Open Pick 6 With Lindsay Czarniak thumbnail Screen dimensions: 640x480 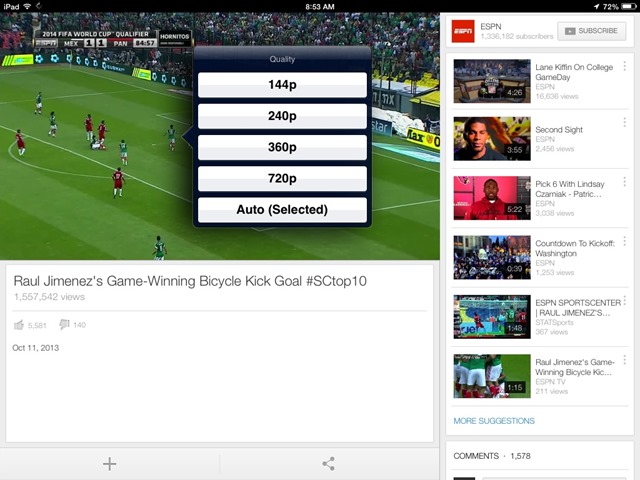[x=491, y=198]
